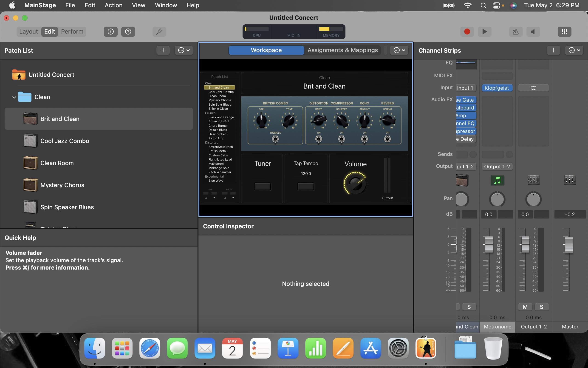Solo the Output 1-2 channel strip
Screen dimensions: 588x368
(542, 307)
